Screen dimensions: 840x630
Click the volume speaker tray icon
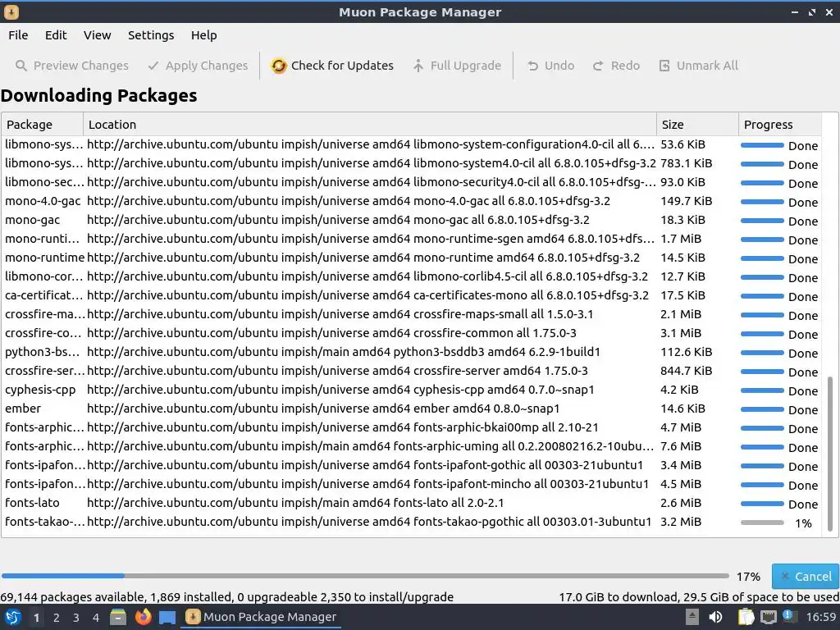point(715,617)
